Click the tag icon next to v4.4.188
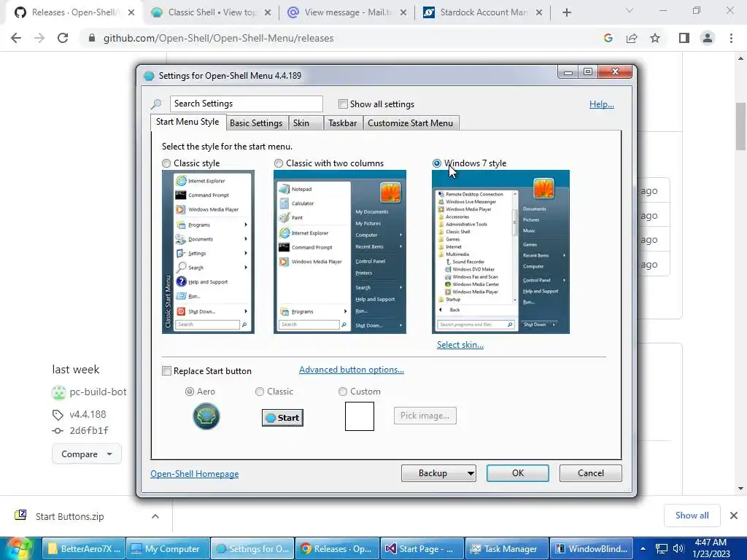This screenshot has width=747, height=560. (58, 415)
